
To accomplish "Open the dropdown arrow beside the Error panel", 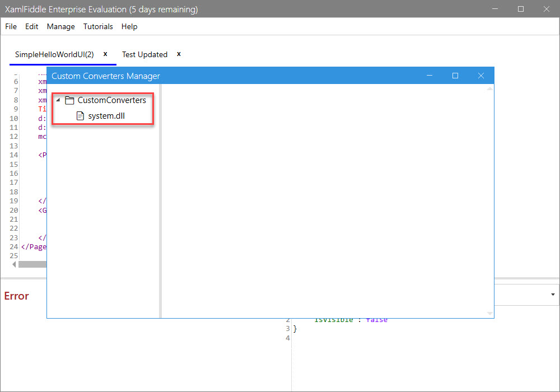I will click(x=553, y=295).
